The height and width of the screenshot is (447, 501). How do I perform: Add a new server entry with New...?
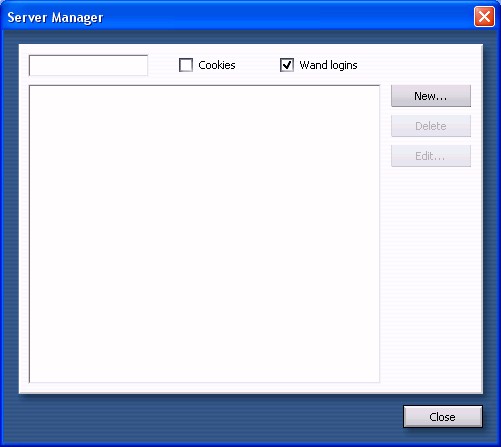(431, 96)
